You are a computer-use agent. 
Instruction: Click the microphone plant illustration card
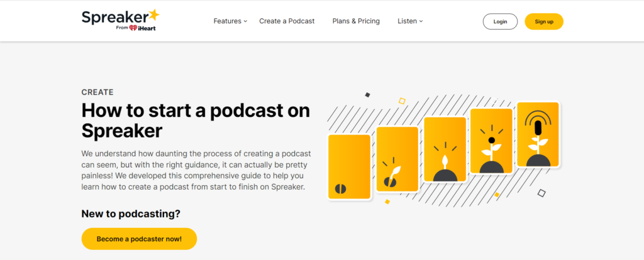538,134
